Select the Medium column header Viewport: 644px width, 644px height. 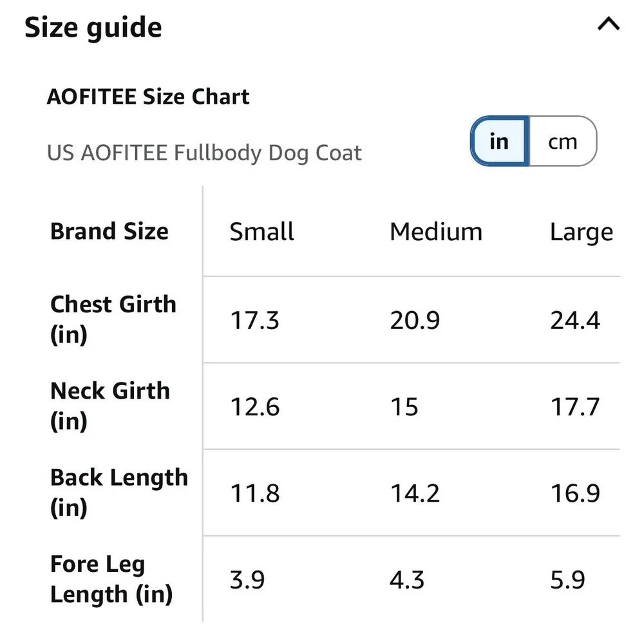pos(436,232)
